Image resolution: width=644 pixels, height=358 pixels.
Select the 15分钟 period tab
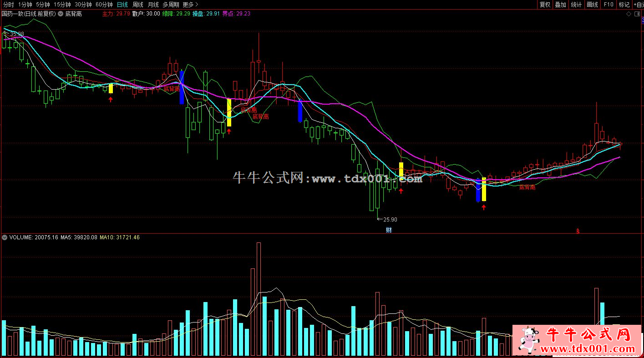(x=62, y=5)
